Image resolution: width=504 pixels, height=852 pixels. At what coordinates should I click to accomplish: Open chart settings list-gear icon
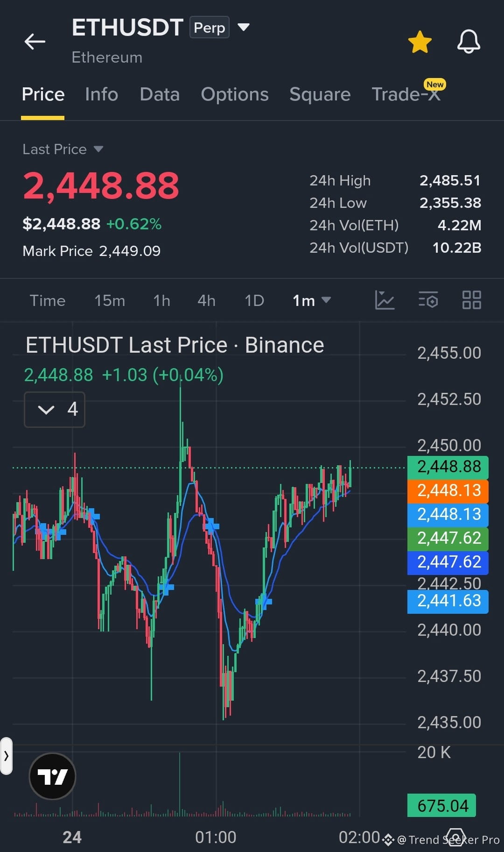[428, 300]
